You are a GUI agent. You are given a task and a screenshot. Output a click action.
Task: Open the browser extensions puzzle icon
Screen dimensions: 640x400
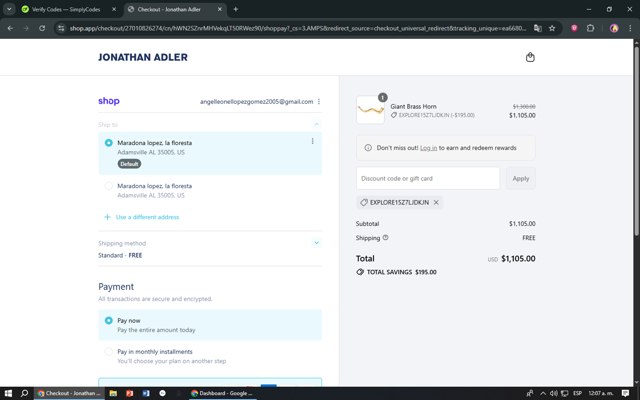[x=590, y=28]
